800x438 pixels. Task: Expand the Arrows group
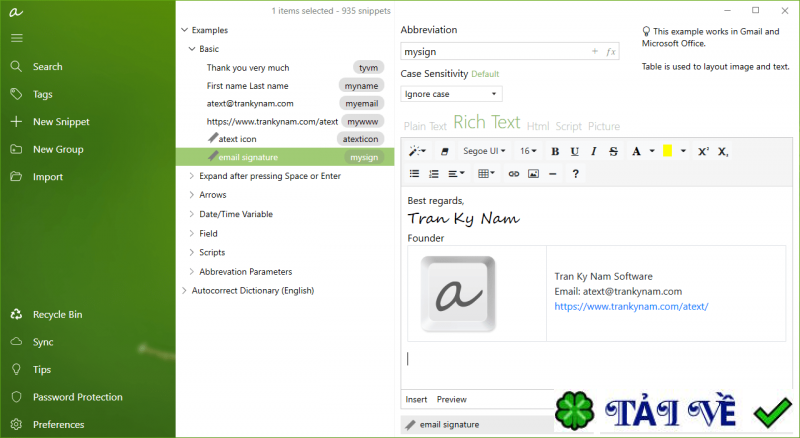point(192,195)
